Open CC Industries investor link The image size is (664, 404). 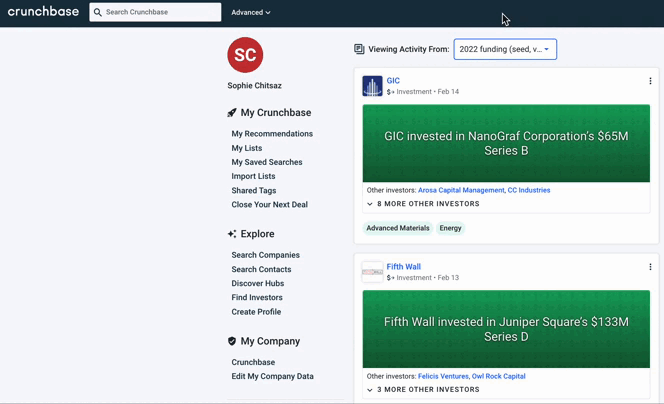(529, 190)
